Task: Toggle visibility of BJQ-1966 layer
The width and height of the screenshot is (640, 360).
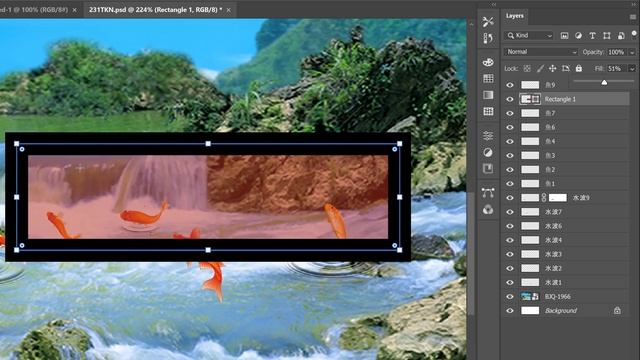Action: (510, 296)
